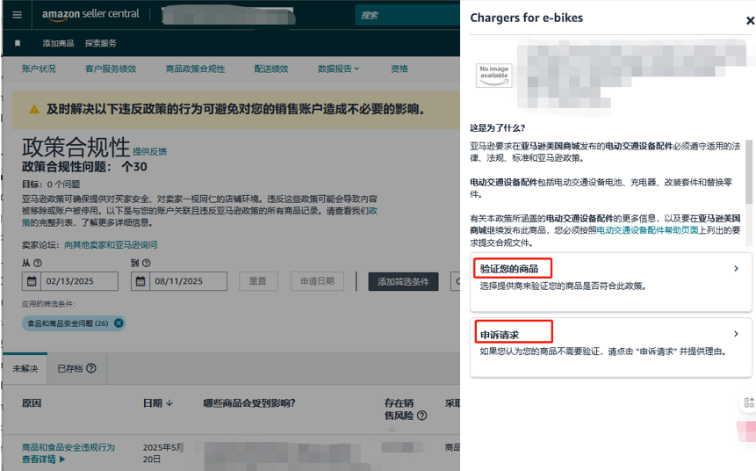Screen dimensions: 756x471
Task: Open the 客户服务绩效 tab
Action: (110, 69)
